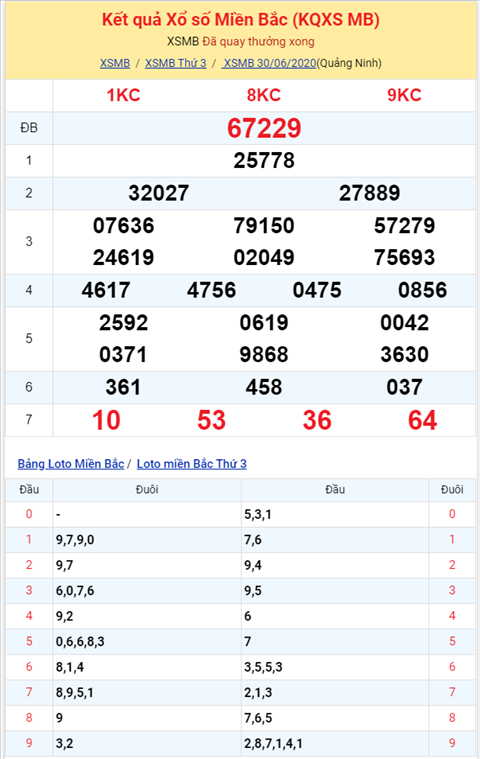
Task: Click seventh prize number 36
Action: pyautogui.click(x=317, y=420)
